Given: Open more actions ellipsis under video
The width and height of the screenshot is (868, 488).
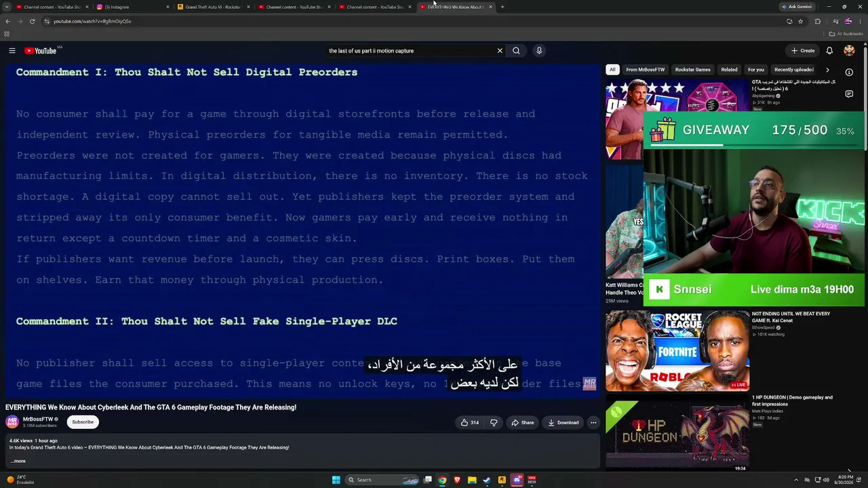Looking at the screenshot, I should point(593,423).
